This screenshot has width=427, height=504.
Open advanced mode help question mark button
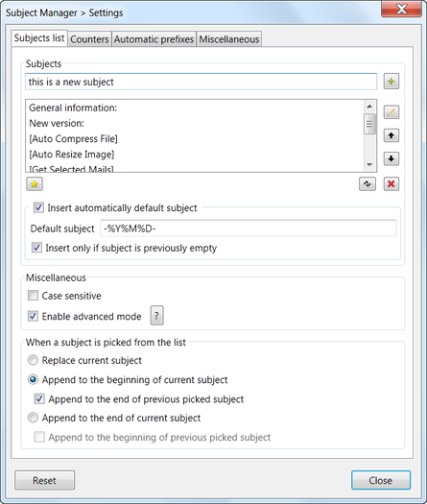point(156,315)
